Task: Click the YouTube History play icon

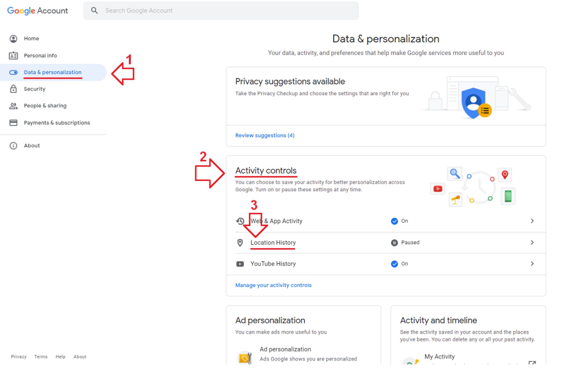Action: [240, 264]
